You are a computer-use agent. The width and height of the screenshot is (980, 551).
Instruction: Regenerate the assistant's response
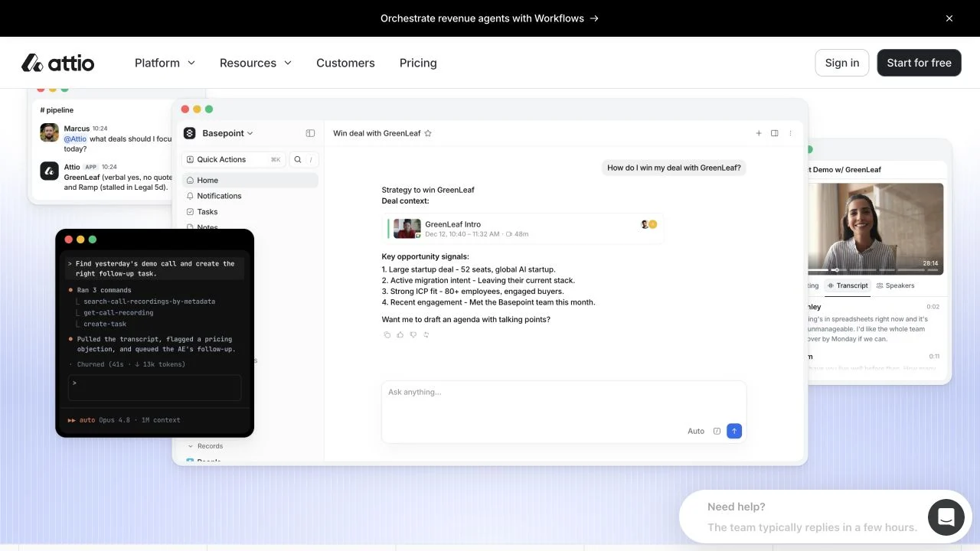pyautogui.click(x=426, y=334)
